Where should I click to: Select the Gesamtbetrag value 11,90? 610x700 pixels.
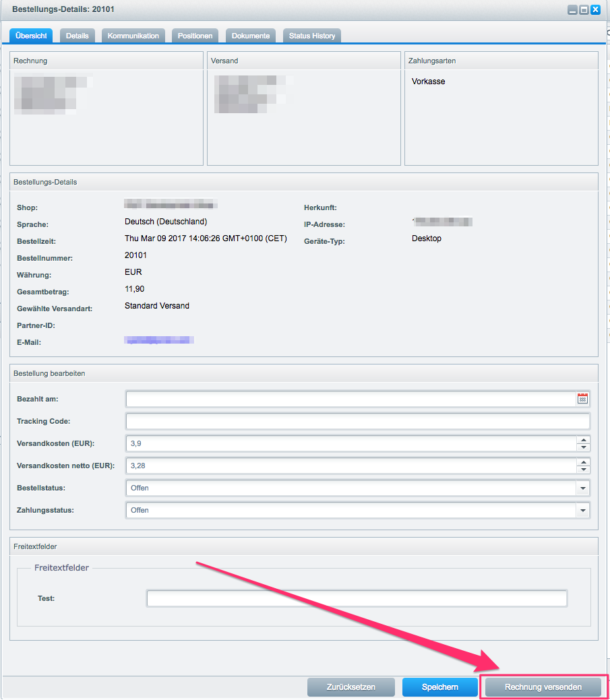(134, 289)
